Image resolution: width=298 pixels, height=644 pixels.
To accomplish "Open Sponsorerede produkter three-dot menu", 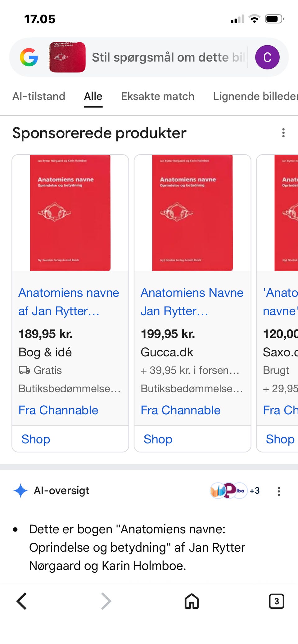I will 283,133.
